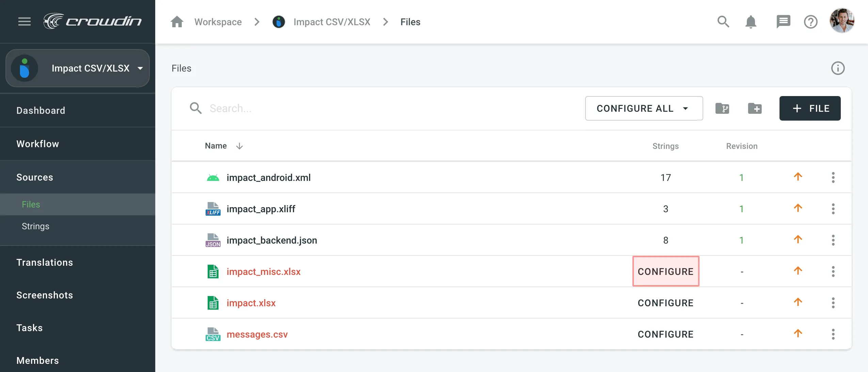Screen dimensions: 868x372
Task: Click the Files breadcrumb
Action: 411,22
